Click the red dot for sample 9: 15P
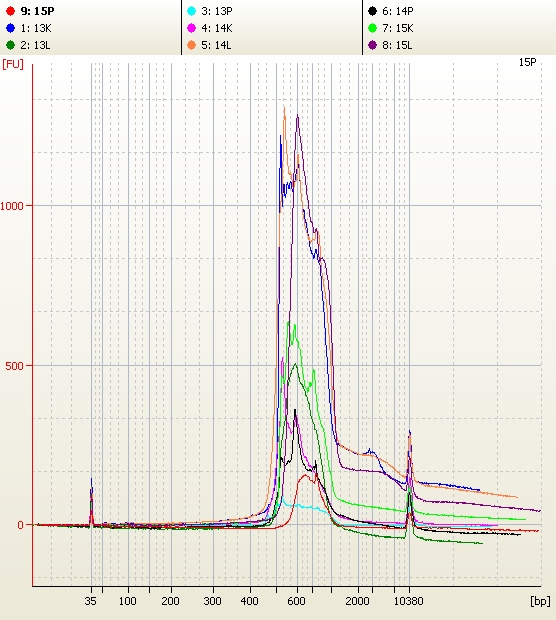Image resolution: width=556 pixels, height=620 pixels. pos(10,11)
